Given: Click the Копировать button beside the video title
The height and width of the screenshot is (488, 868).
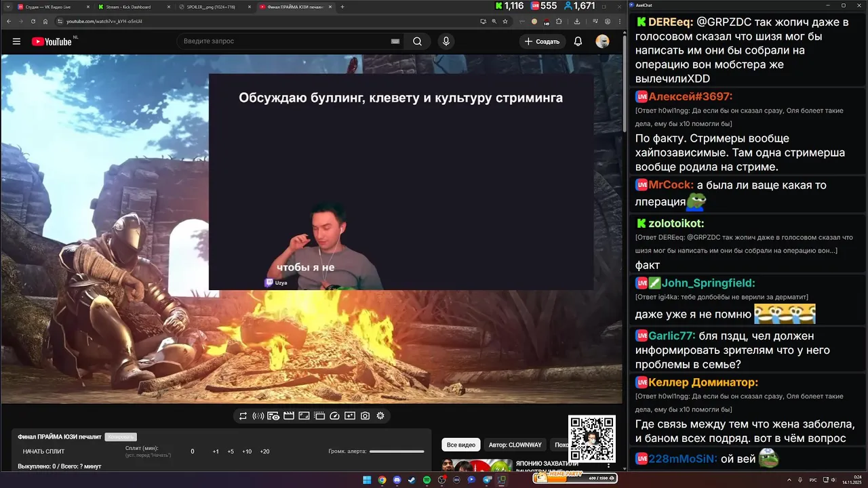Looking at the screenshot, I should tap(121, 437).
